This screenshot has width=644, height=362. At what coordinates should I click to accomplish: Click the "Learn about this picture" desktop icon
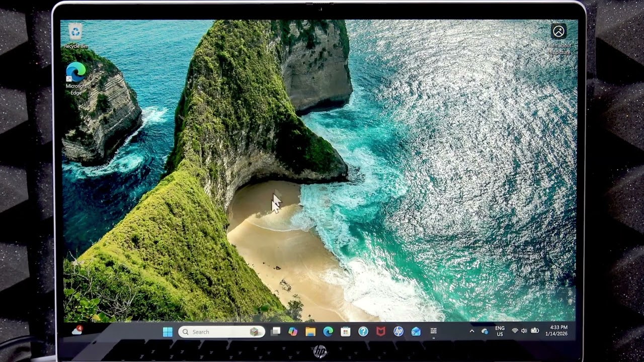tap(558, 39)
